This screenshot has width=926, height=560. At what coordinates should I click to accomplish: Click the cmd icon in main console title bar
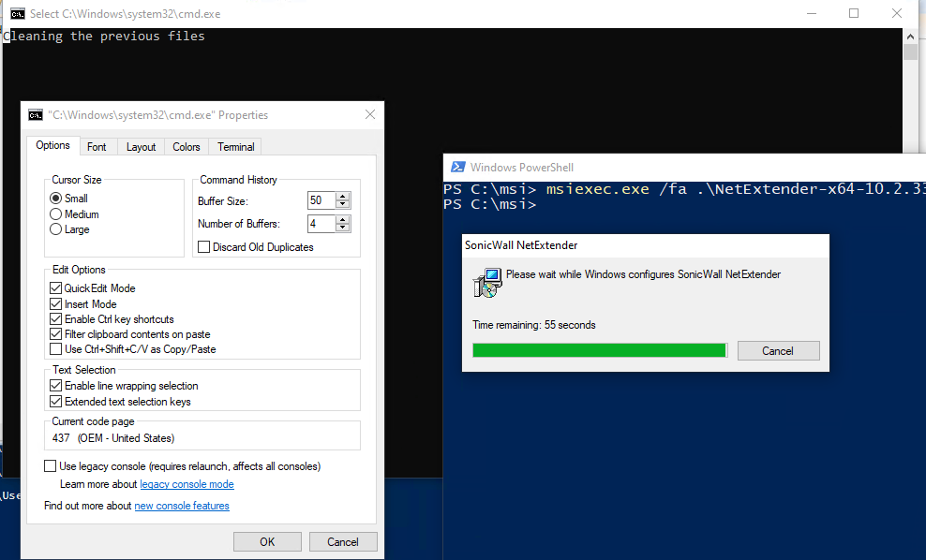tap(17, 14)
